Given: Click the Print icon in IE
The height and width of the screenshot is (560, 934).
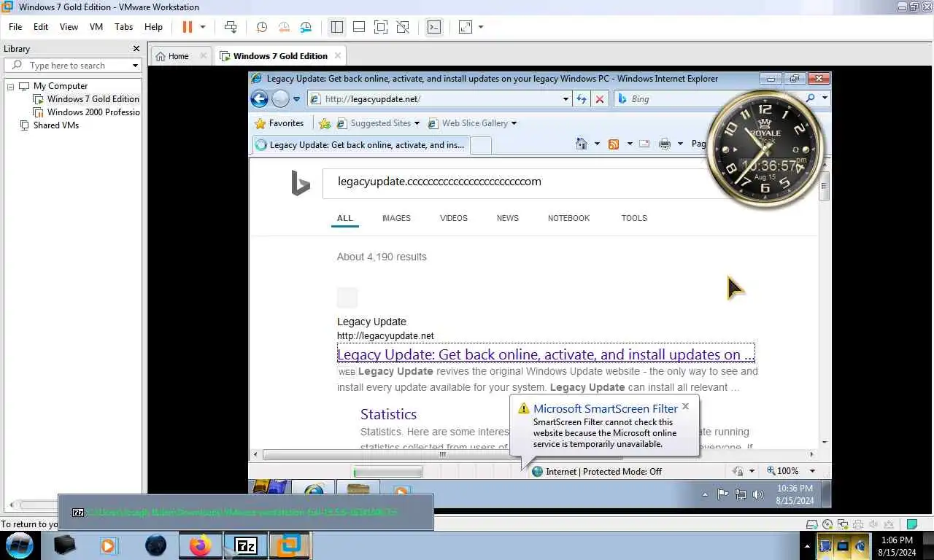Looking at the screenshot, I should (664, 144).
